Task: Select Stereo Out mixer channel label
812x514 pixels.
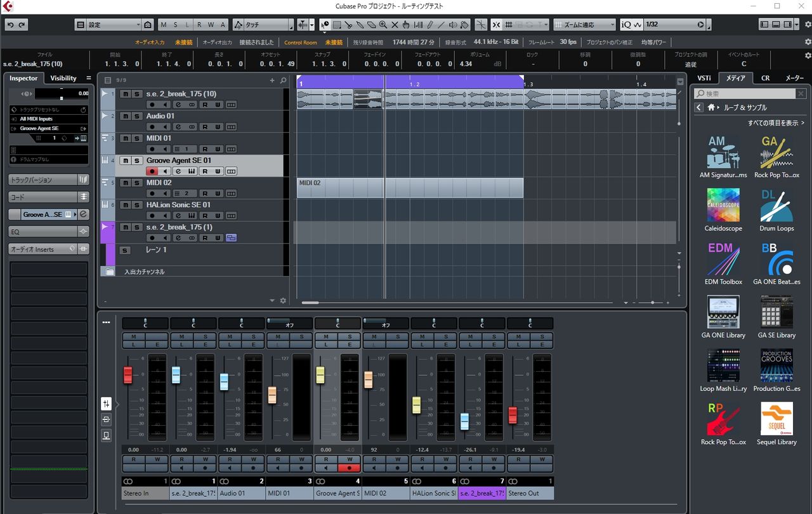Action: [x=530, y=493]
